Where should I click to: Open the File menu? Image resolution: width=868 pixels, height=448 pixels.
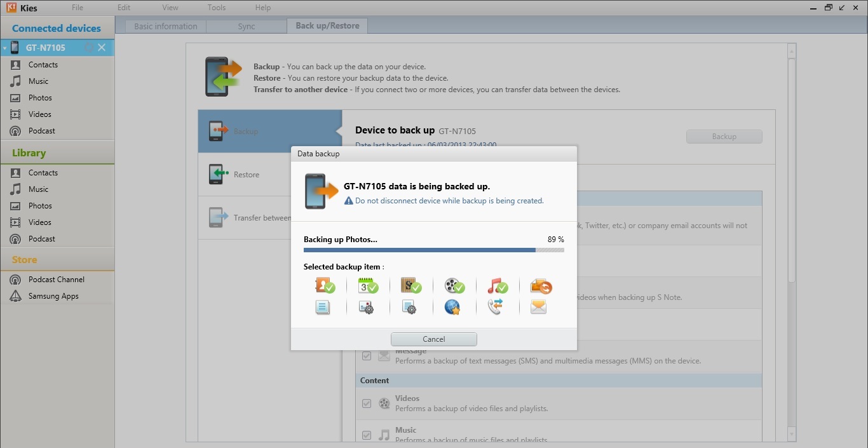(78, 8)
